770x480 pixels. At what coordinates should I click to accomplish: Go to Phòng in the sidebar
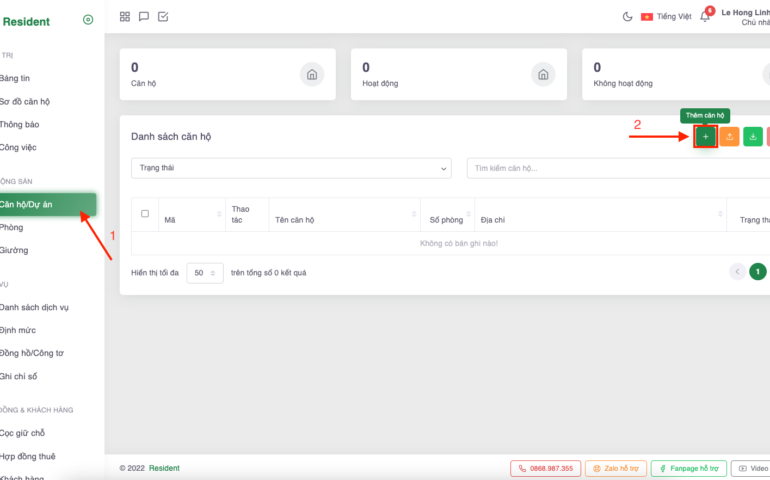coord(12,227)
